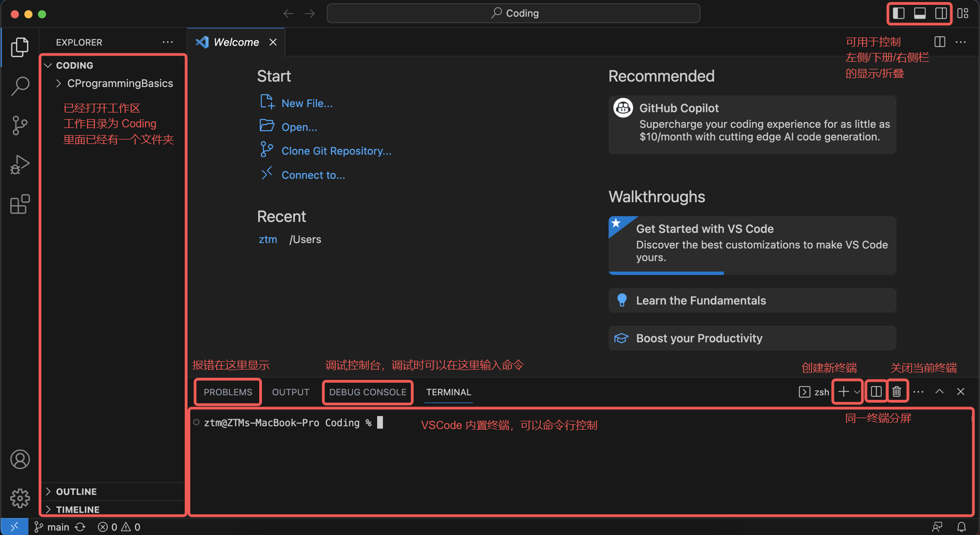Open Get Started with VS Code walkthrough
The height and width of the screenshot is (535, 980).
tap(752, 245)
